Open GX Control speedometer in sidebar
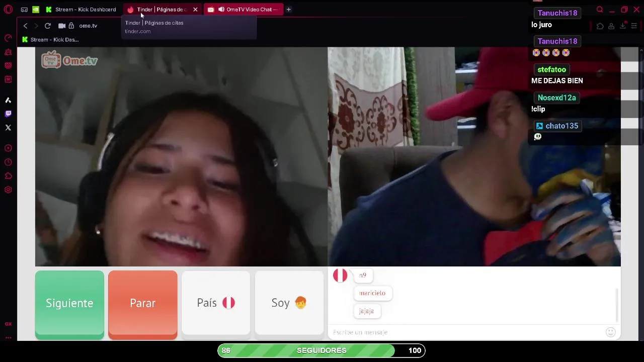644x362 pixels. [x=8, y=38]
